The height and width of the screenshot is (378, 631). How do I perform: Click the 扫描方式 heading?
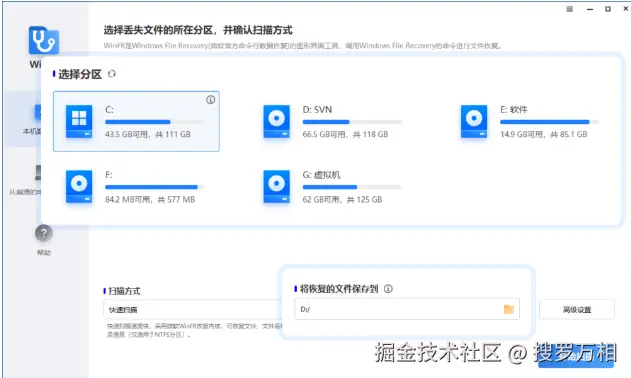pos(124,291)
